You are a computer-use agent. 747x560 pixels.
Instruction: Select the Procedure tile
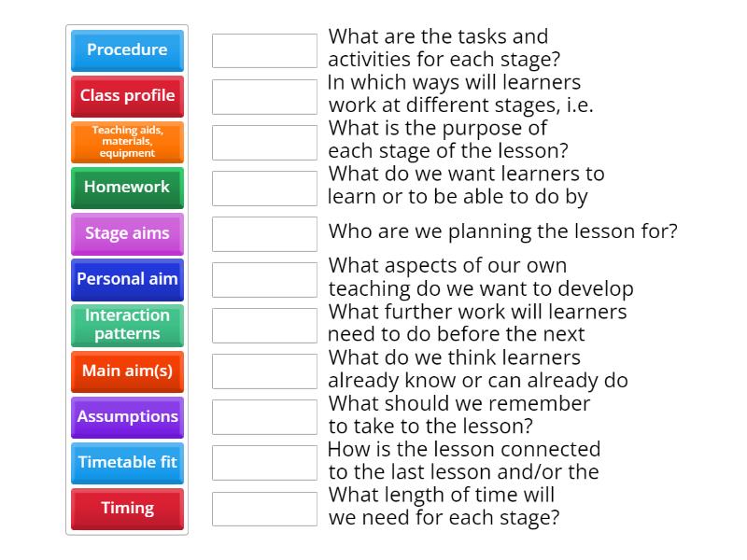click(127, 50)
